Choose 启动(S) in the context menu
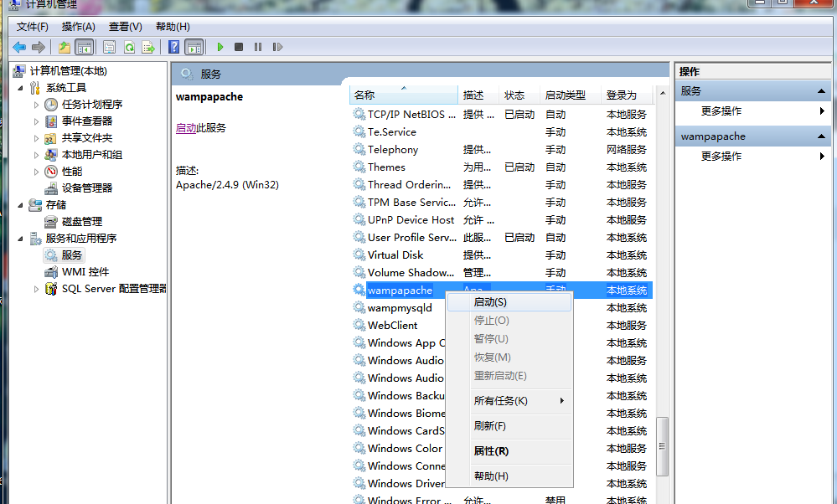The width and height of the screenshot is (837, 504). coord(509,302)
